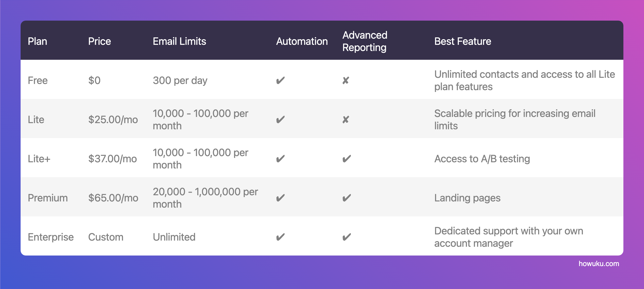Select the Email Limits column header

click(x=179, y=41)
